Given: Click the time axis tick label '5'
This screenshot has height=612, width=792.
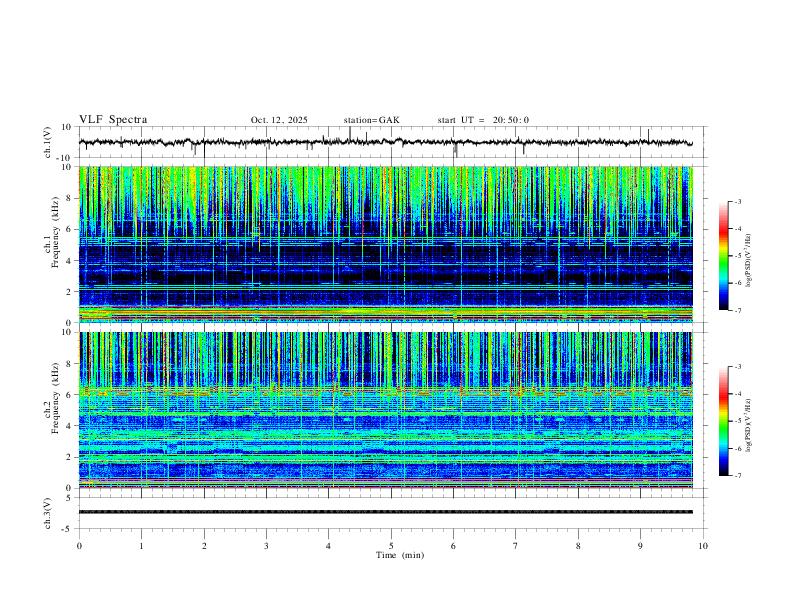Looking at the screenshot, I should pos(391,546).
